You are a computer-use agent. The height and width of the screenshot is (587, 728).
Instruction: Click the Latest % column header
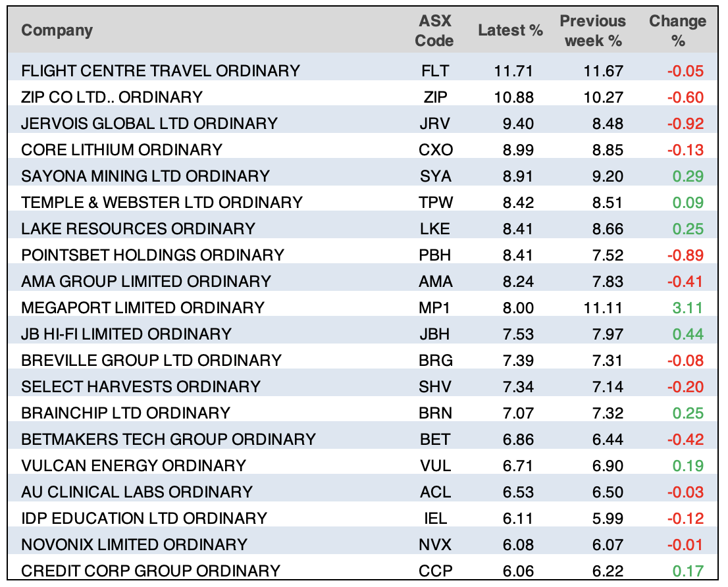click(510, 30)
